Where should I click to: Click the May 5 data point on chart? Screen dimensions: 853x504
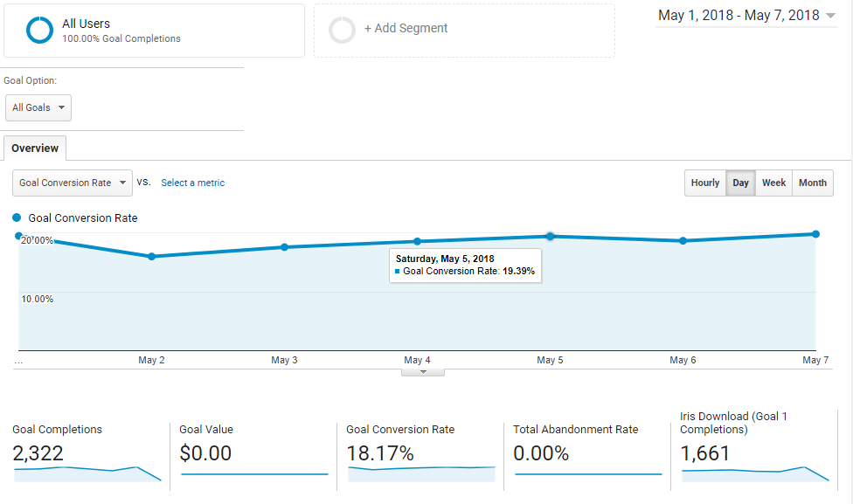pos(550,236)
